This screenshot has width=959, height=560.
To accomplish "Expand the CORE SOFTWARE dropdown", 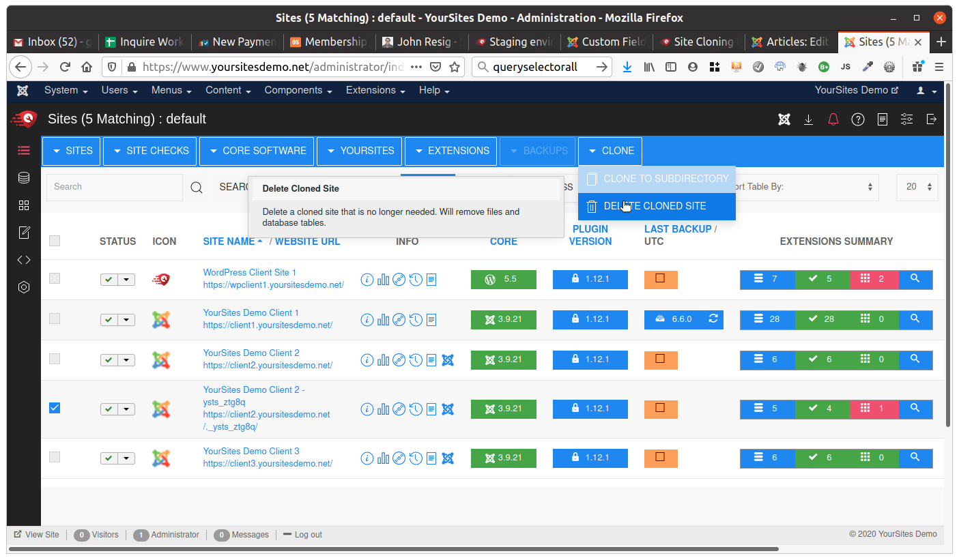I will coord(257,151).
